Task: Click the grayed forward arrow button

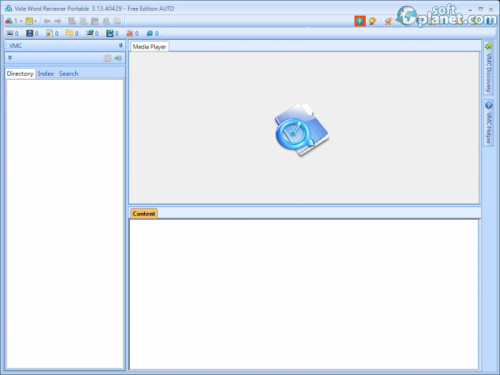Action: [x=58, y=21]
